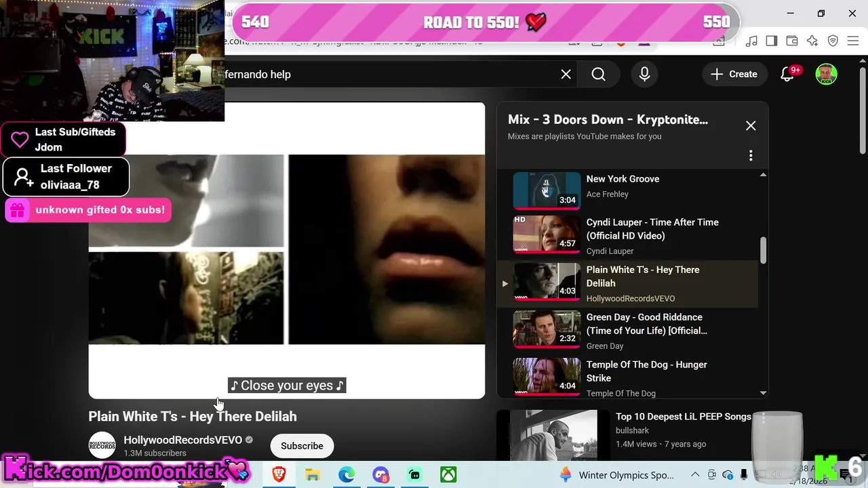The height and width of the screenshot is (488, 868).
Task: Click the Cyndi Lauper channel name
Action: [610, 251]
